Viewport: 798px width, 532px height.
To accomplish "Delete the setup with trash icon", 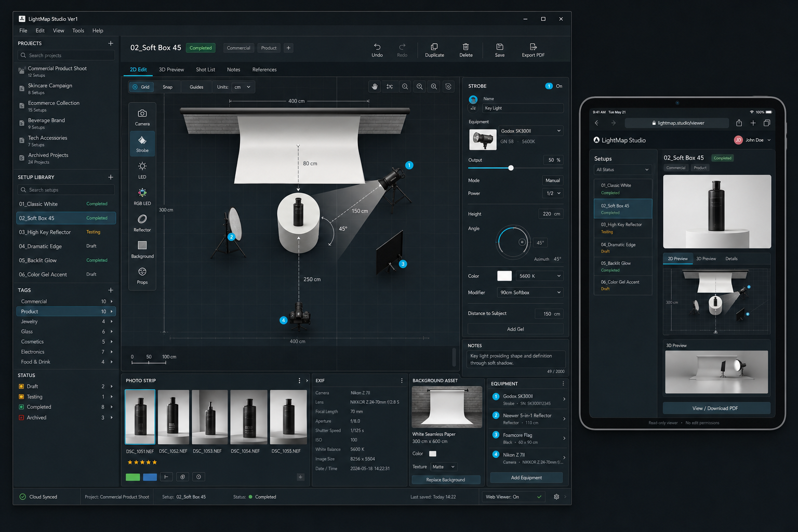I will pyautogui.click(x=466, y=50).
